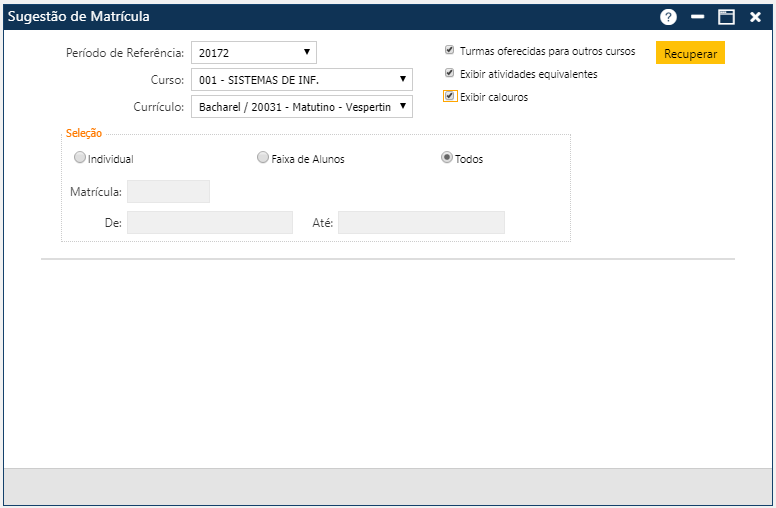Click the Matrícula input field

pyautogui.click(x=168, y=191)
